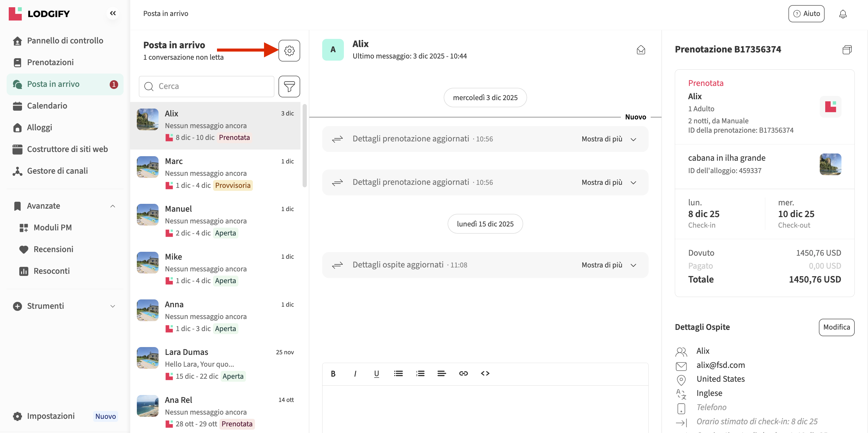
Task: Toggle underline formatting in the editor
Action: tap(376, 373)
